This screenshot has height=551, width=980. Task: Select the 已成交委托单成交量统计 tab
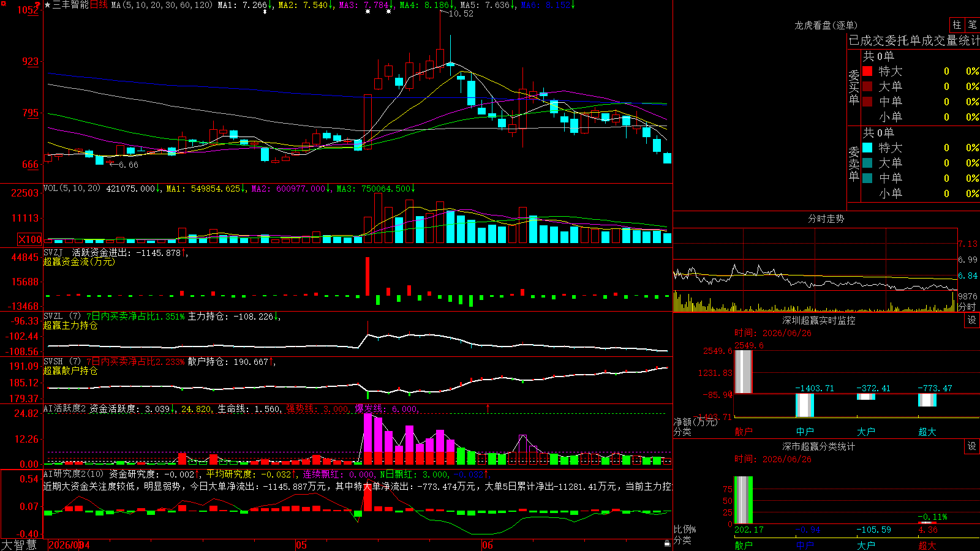point(914,40)
